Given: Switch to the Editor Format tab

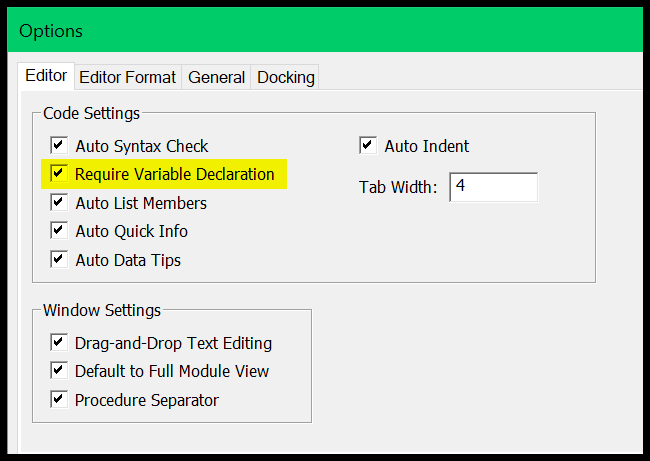Looking at the screenshot, I should click(x=128, y=77).
